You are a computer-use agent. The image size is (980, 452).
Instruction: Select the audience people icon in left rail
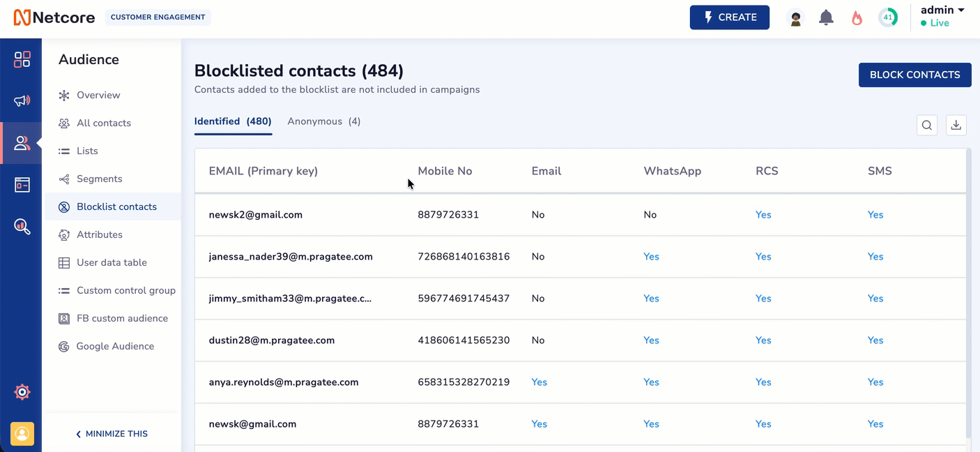[x=22, y=143]
